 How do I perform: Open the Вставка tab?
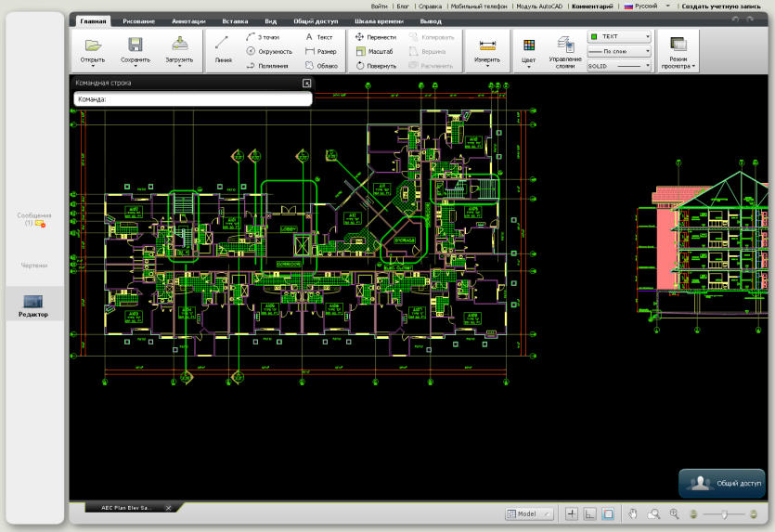click(x=235, y=21)
